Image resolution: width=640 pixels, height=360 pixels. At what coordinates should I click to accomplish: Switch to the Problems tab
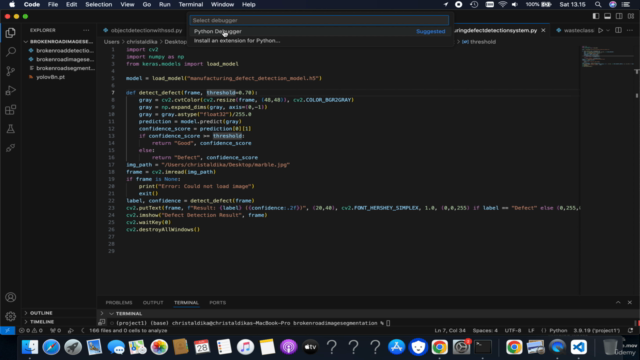coord(119,302)
